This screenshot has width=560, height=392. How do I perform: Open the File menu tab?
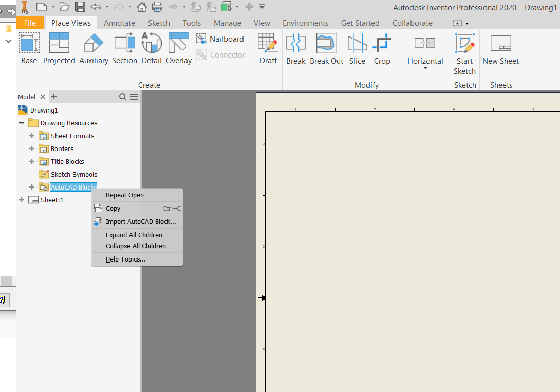click(30, 23)
